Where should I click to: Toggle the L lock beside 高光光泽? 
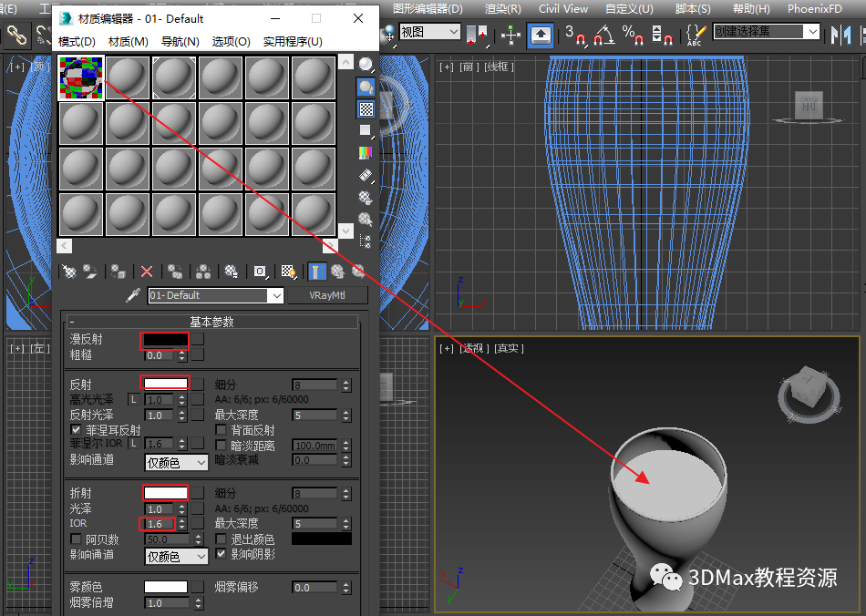point(134,399)
